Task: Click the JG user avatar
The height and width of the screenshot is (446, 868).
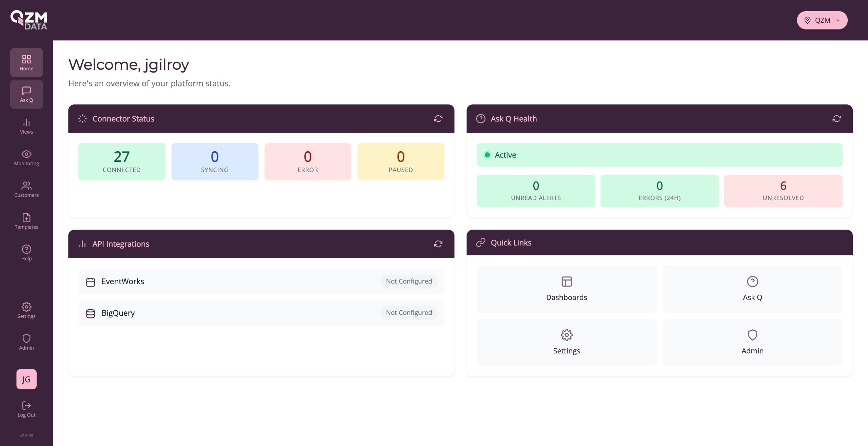Action: 26,379
